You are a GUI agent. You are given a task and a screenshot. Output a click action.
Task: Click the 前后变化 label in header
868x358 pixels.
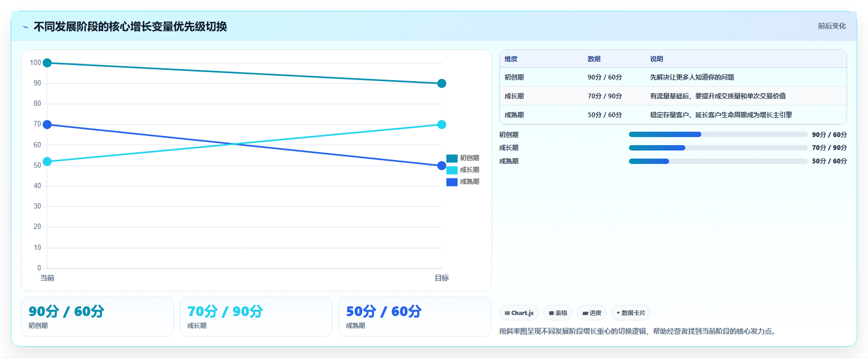(831, 26)
